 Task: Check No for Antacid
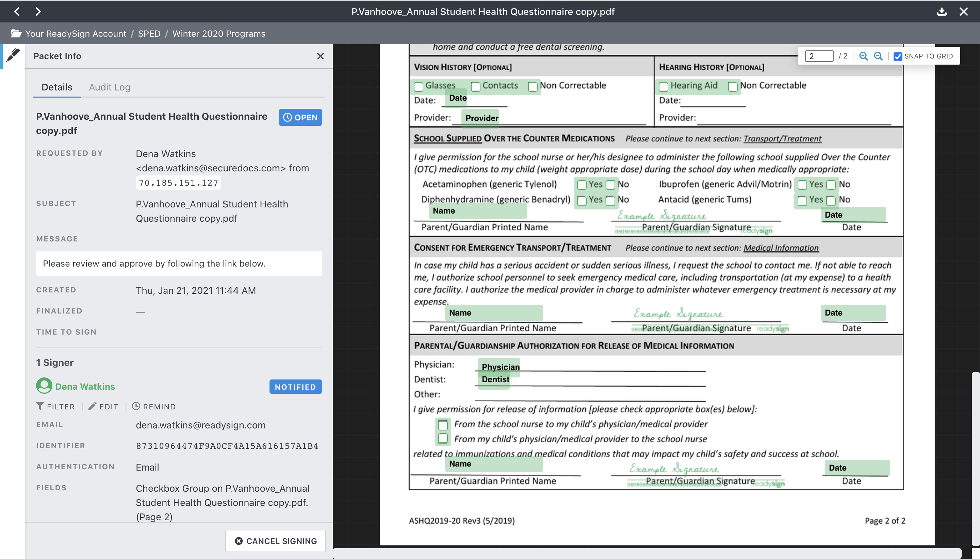pyautogui.click(x=831, y=201)
